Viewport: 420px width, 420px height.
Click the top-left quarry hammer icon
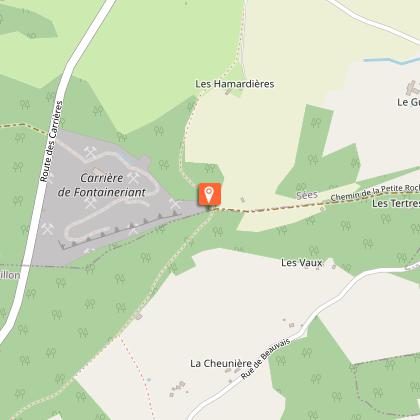tap(90, 152)
